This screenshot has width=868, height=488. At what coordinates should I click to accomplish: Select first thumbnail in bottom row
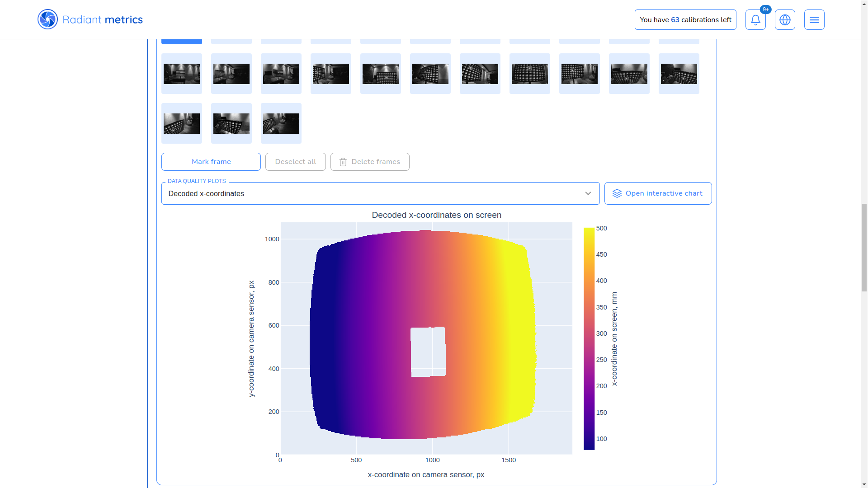point(182,123)
